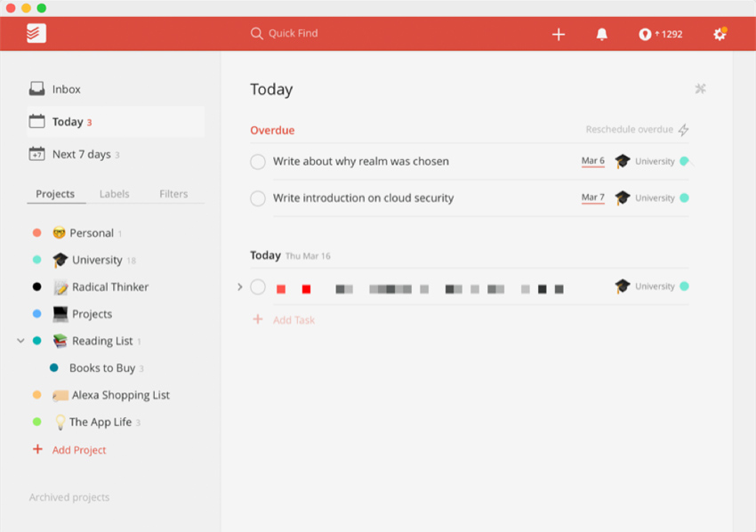The image size is (756, 532).
Task: Click the green macOS zoom window button
Action: 42,8
